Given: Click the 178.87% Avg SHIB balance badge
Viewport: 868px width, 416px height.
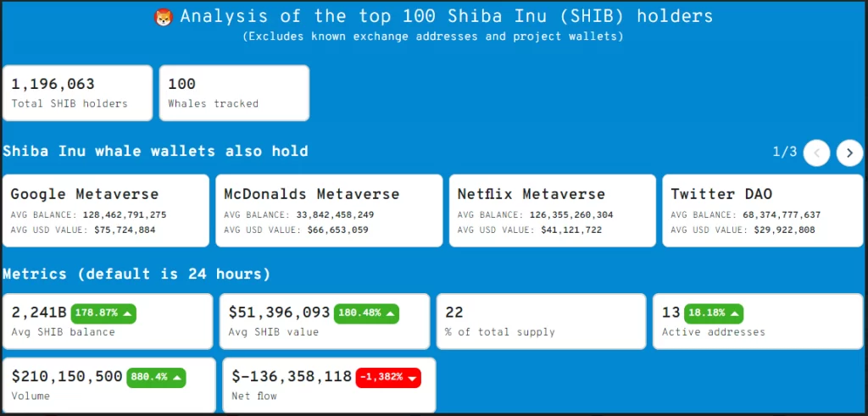Looking at the screenshot, I should (x=103, y=313).
